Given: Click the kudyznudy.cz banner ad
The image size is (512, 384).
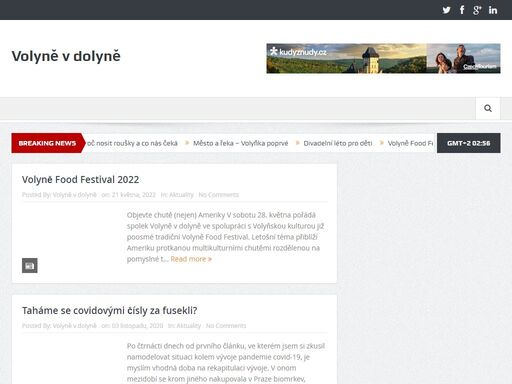Looking at the screenshot, I should pos(383,58).
